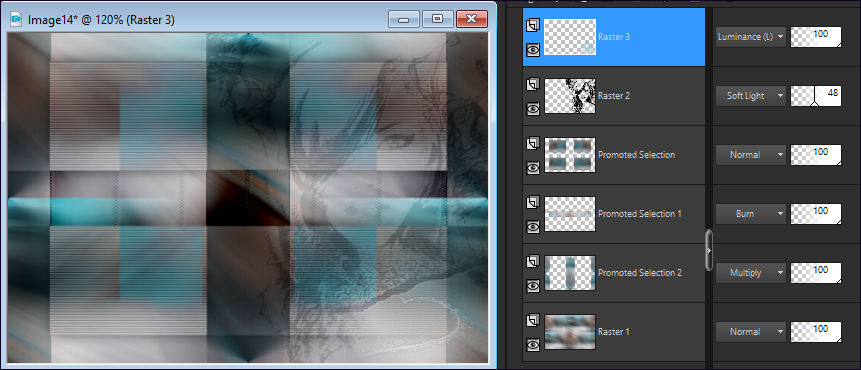
Task: Toggle visibility of Promoted Selection 2 layer
Action: click(533, 286)
